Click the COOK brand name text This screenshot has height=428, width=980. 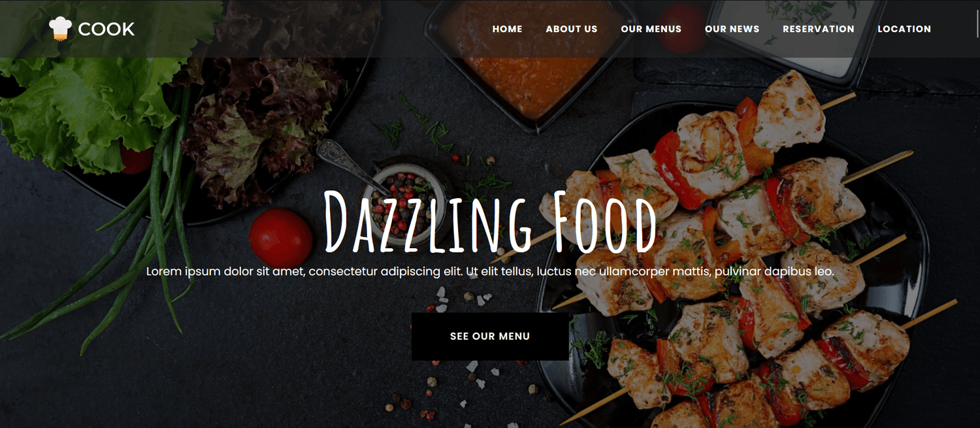(x=106, y=29)
